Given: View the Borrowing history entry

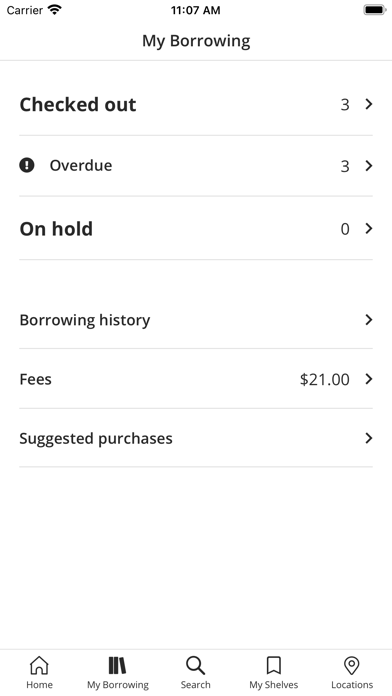Looking at the screenshot, I should point(196,320).
